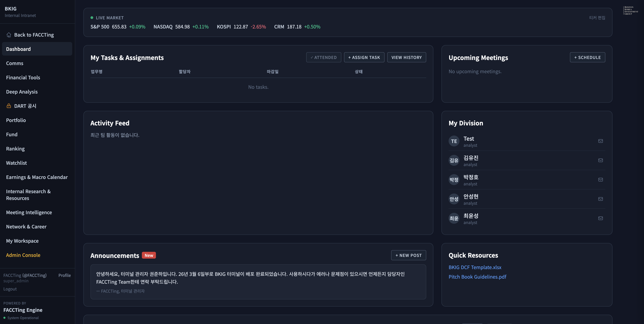The height and width of the screenshot is (324, 644).
Task: Click the mail icon next to 최윤성
Action: coord(600,218)
